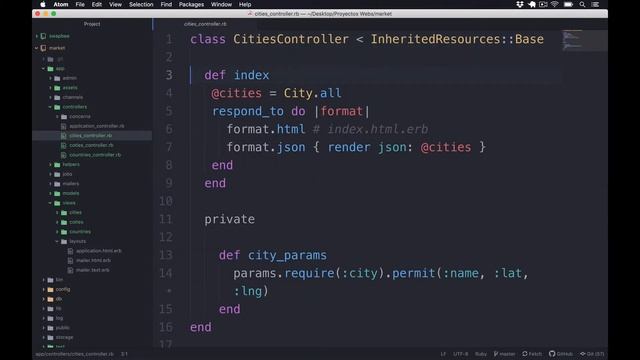
Task: Click the Project panel header
Action: [x=92, y=24]
